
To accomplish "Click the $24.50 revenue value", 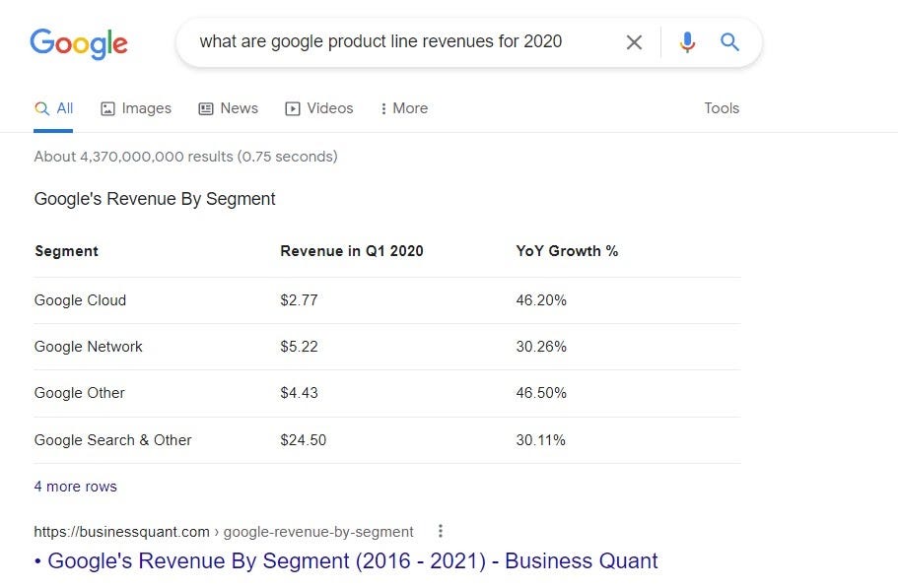I will pyautogui.click(x=303, y=440).
